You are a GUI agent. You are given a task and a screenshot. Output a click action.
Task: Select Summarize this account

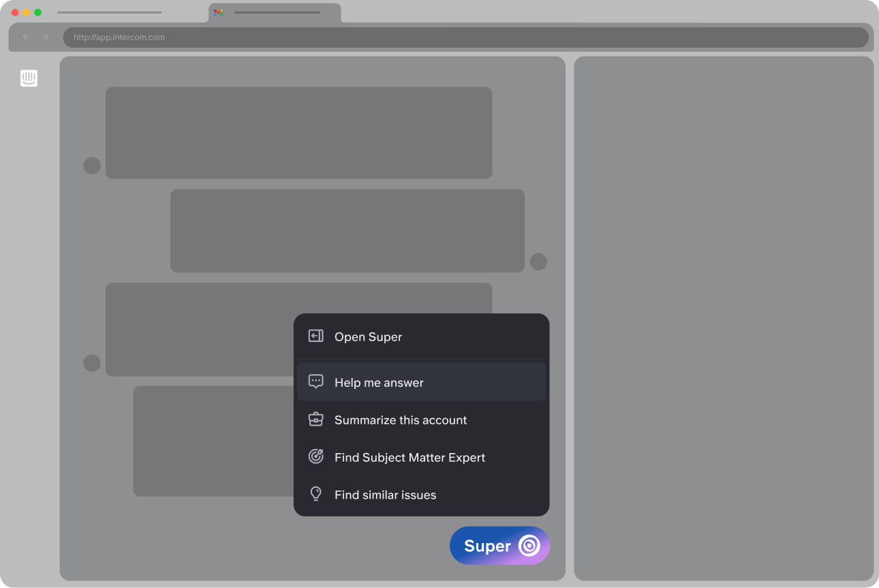[x=421, y=420]
